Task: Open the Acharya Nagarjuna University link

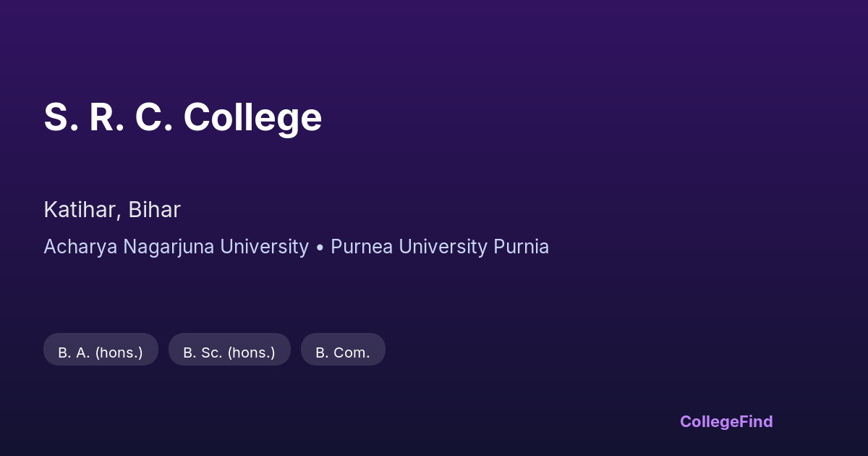Action: pyautogui.click(x=176, y=247)
